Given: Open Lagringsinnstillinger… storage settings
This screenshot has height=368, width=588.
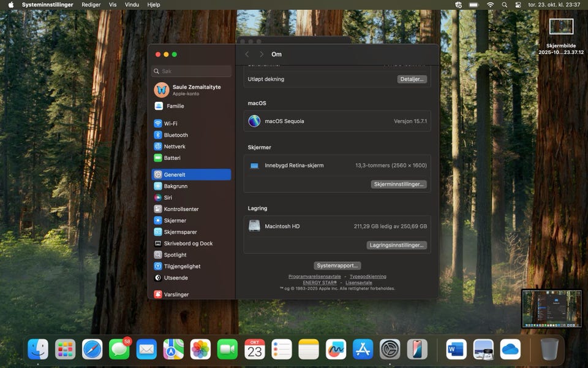Looking at the screenshot, I should (396, 245).
